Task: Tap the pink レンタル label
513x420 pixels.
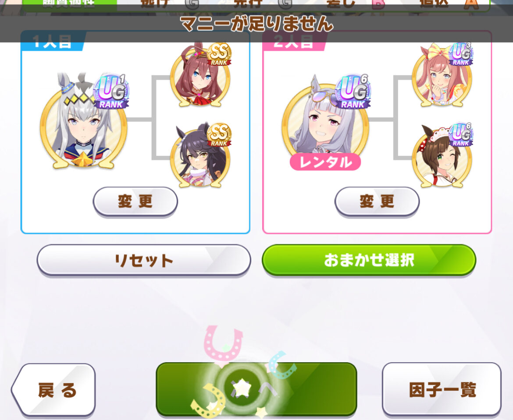Action: (325, 162)
